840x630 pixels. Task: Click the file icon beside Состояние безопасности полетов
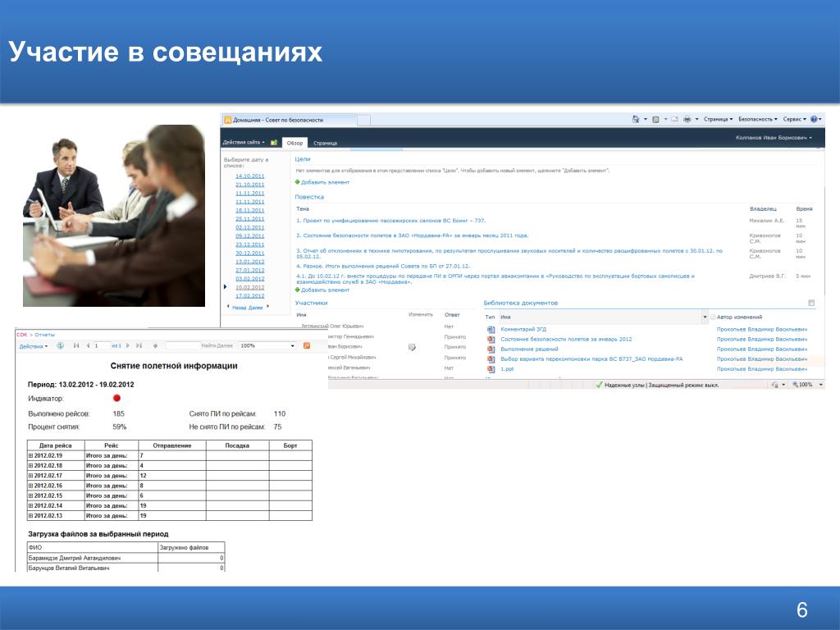(491, 339)
